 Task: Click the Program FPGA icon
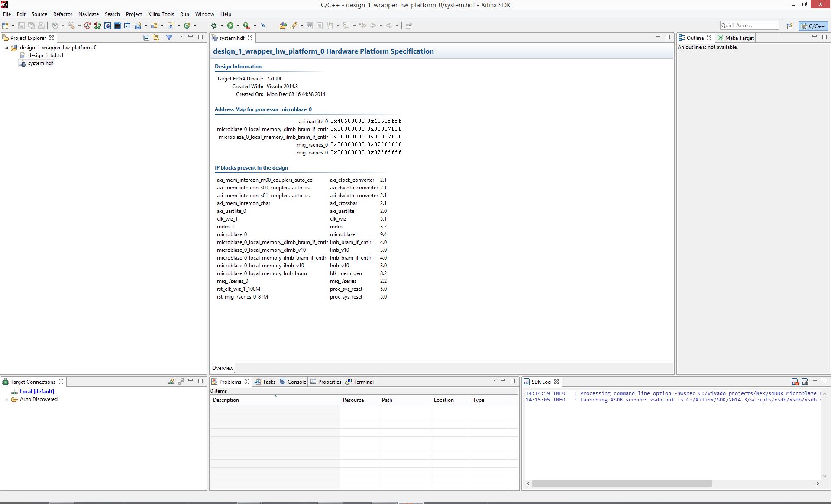pyautogui.click(x=97, y=26)
